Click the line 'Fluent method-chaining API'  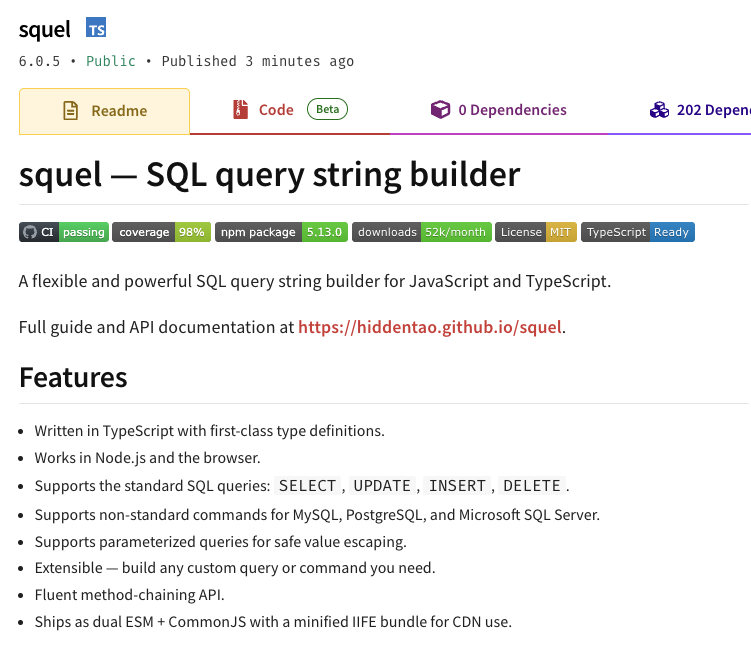coord(129,595)
